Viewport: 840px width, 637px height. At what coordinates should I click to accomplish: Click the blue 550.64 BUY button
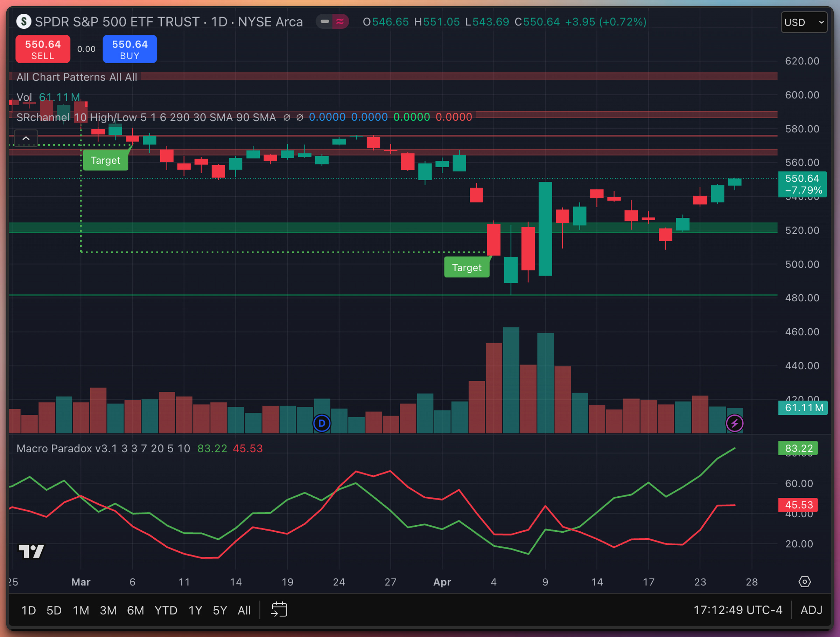click(x=130, y=49)
